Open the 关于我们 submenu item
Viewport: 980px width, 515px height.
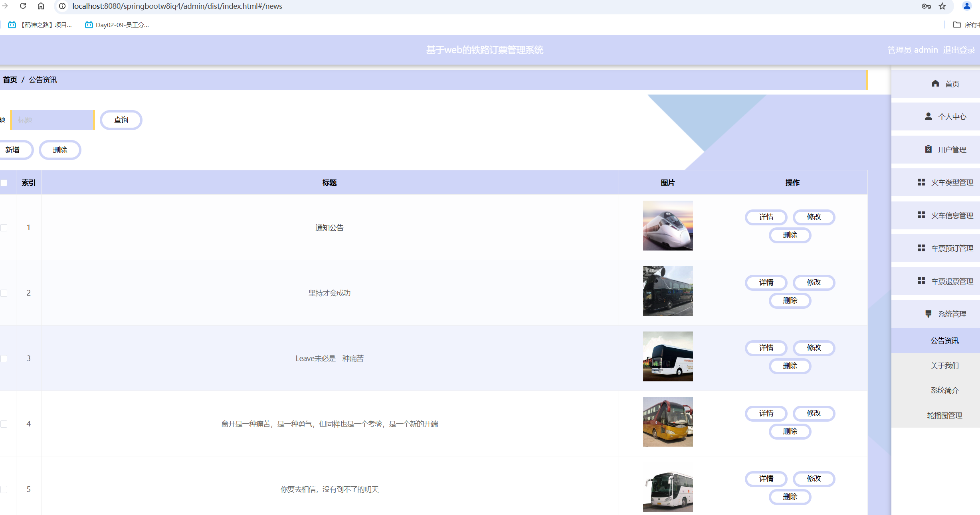click(944, 365)
